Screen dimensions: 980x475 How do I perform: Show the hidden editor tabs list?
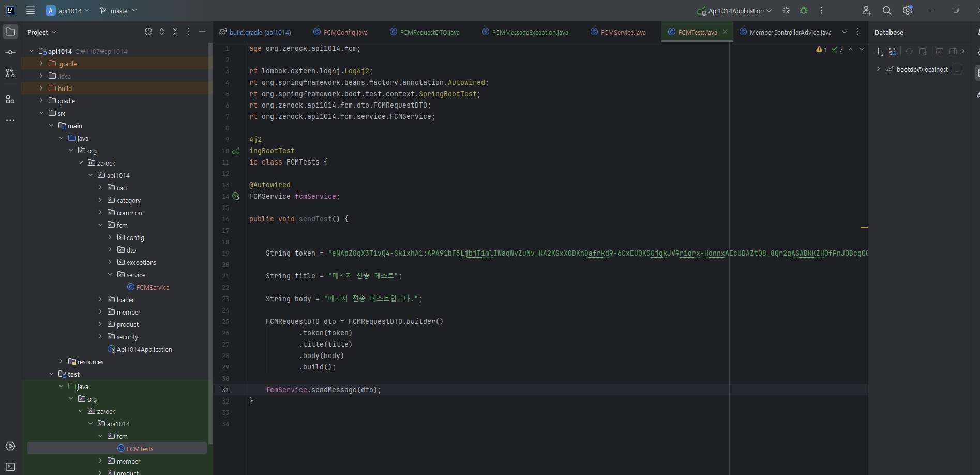tap(845, 32)
